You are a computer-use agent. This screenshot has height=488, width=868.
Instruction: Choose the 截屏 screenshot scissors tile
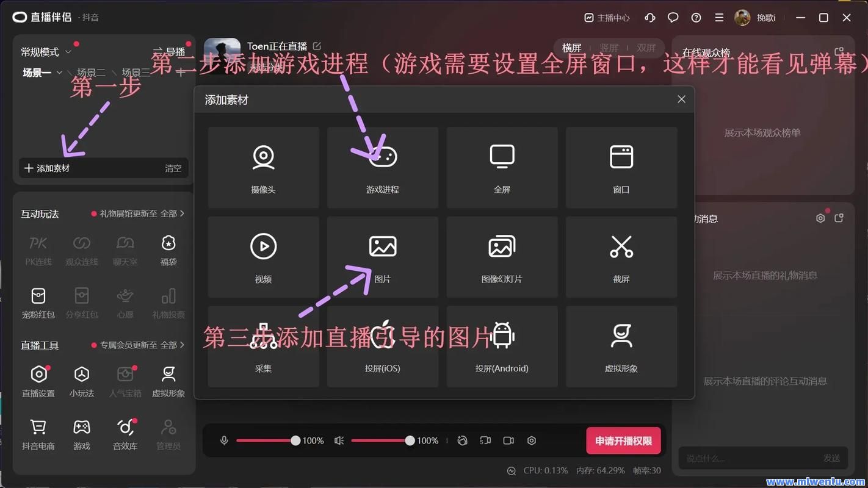tap(621, 257)
